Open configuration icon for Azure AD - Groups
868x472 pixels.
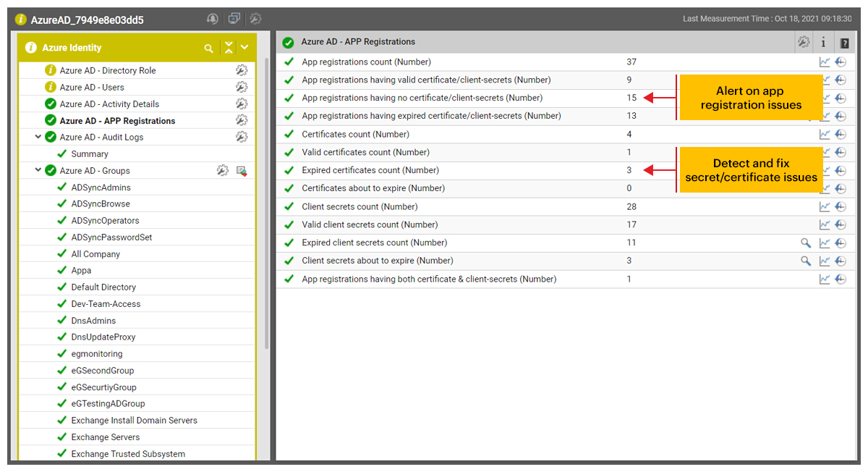click(x=223, y=170)
